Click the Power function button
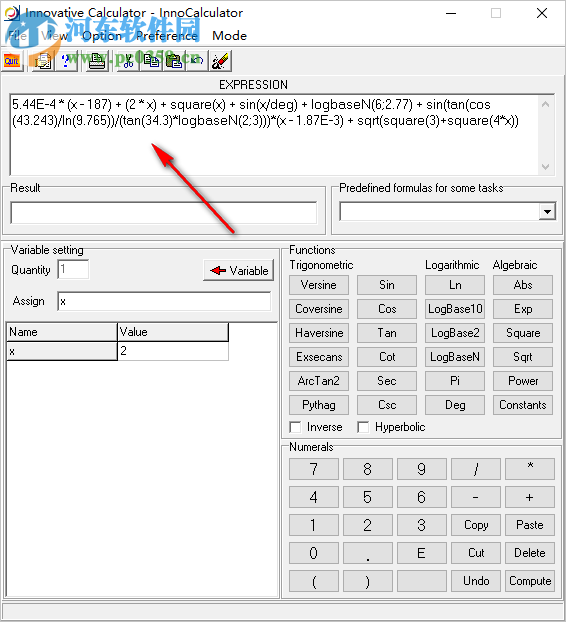 click(523, 381)
